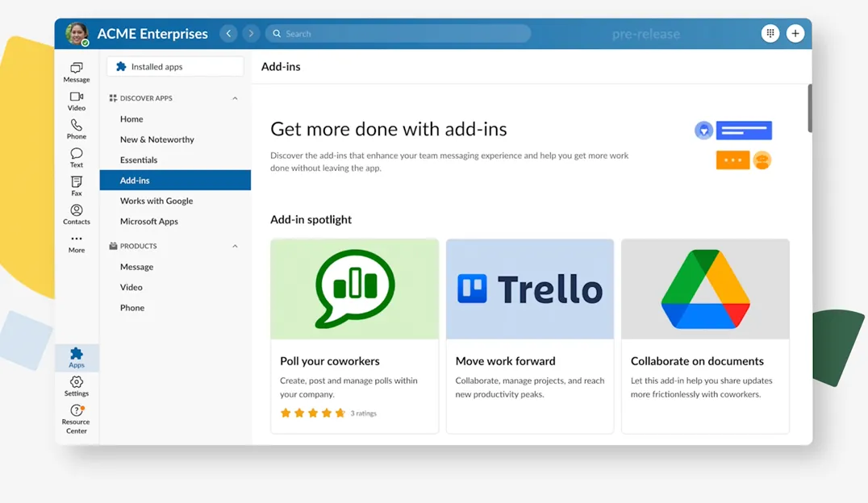The height and width of the screenshot is (503, 868).
Task: Click the plus button in header
Action: (795, 34)
